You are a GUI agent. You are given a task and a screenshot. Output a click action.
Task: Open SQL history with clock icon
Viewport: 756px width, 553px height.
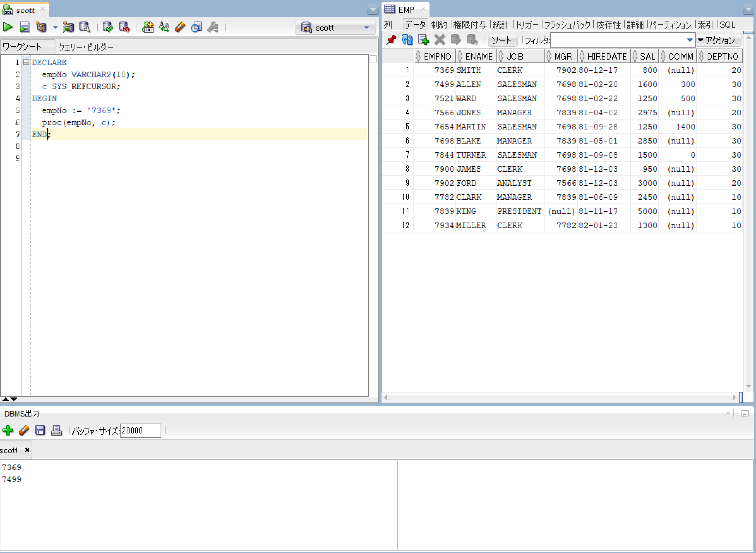point(196,27)
